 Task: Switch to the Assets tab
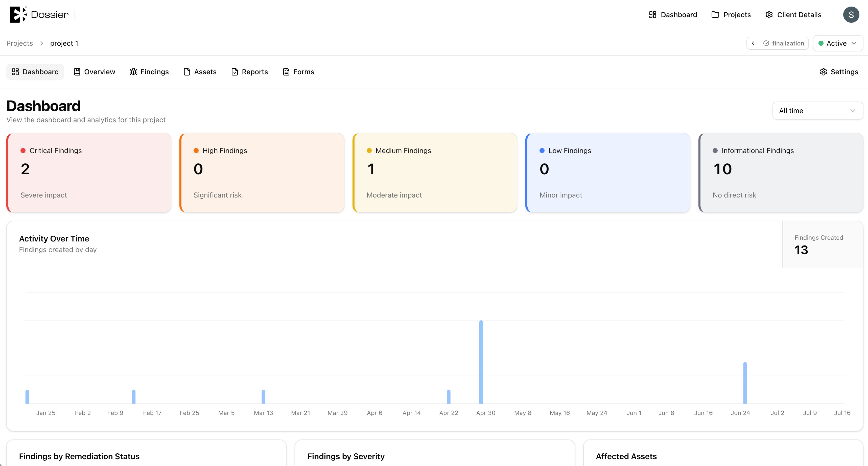tap(200, 72)
